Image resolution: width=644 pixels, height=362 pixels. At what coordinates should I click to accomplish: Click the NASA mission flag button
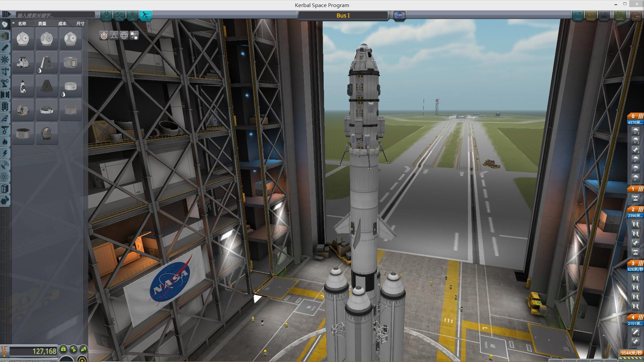[x=399, y=15]
